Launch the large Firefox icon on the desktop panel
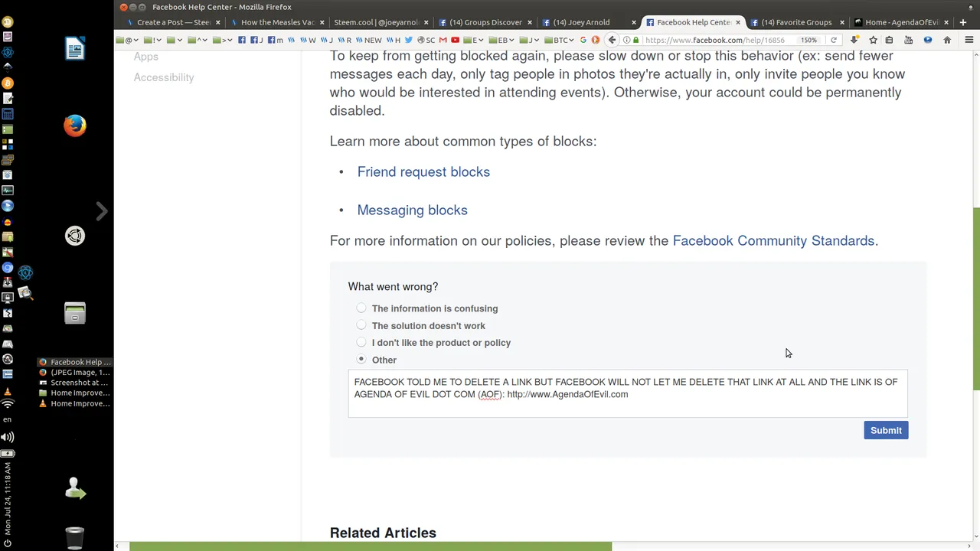Image resolution: width=980 pixels, height=551 pixels. [74, 125]
